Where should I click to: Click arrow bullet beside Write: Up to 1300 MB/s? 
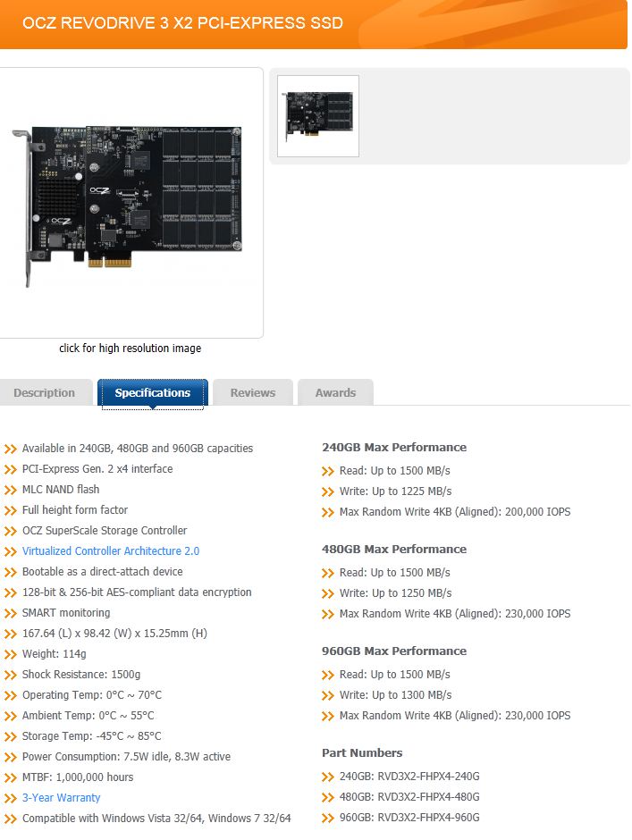(327, 695)
